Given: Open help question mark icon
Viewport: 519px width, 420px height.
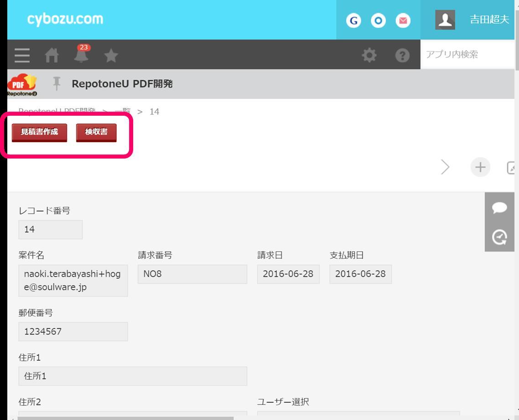Looking at the screenshot, I should tap(402, 56).
